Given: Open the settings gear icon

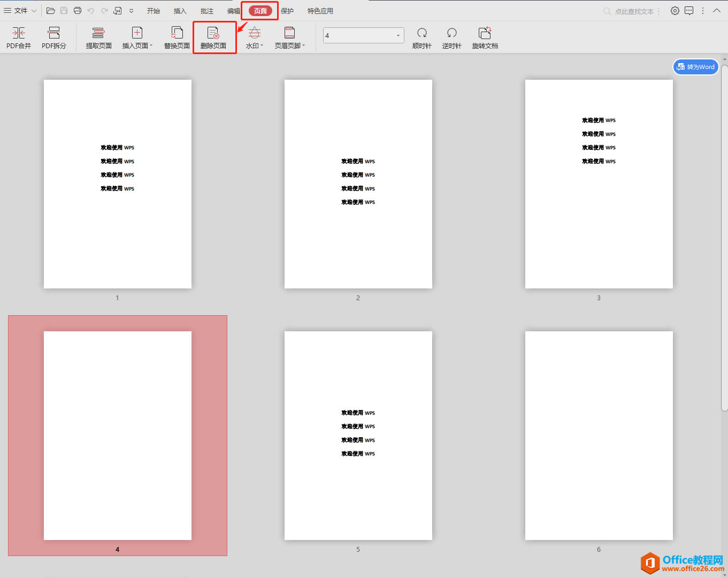Looking at the screenshot, I should point(675,11).
